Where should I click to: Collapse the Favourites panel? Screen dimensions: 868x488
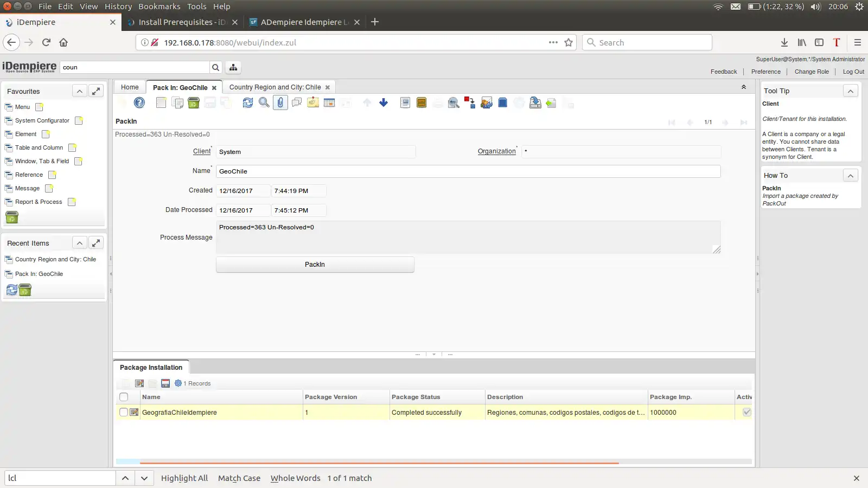click(x=80, y=91)
